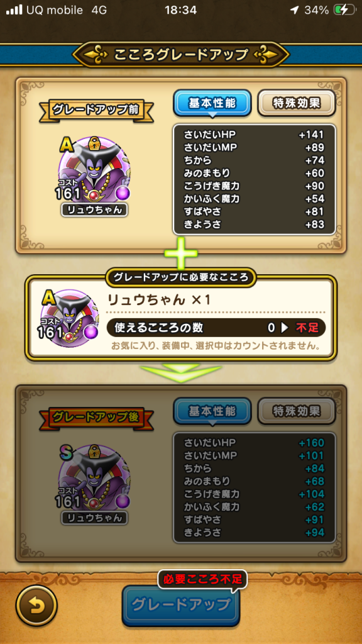This screenshot has width=362, height=644.
Task: Tap the グレードアップ button
Action: coord(180,605)
